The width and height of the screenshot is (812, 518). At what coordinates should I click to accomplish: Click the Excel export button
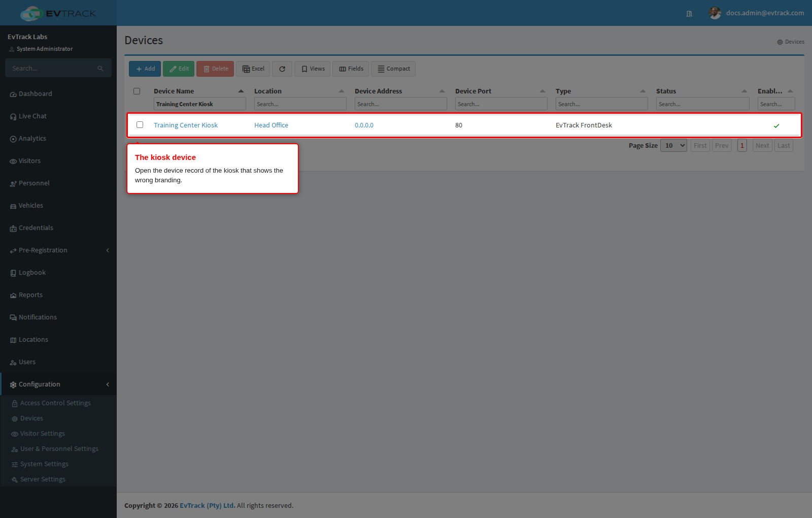click(x=253, y=69)
